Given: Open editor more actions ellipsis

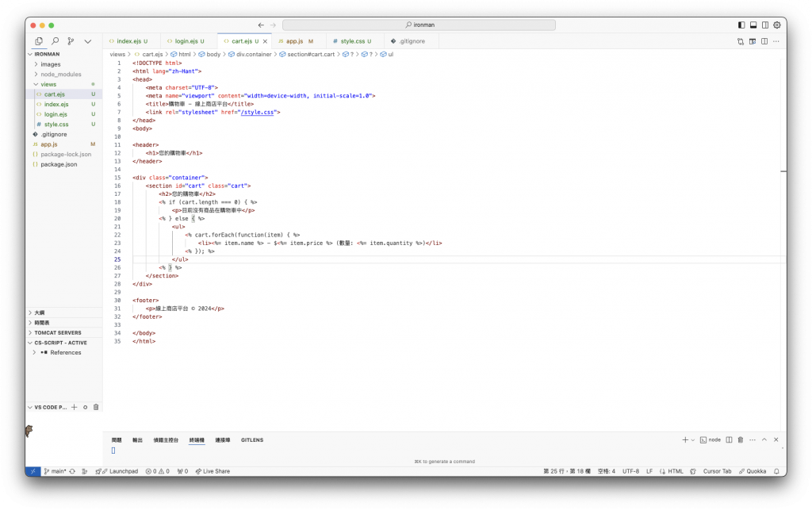Looking at the screenshot, I should click(776, 41).
